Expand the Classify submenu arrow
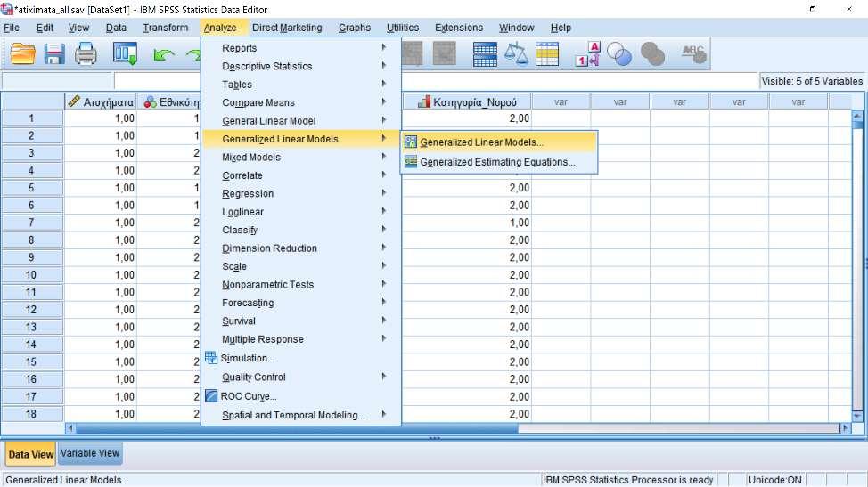 coord(383,230)
